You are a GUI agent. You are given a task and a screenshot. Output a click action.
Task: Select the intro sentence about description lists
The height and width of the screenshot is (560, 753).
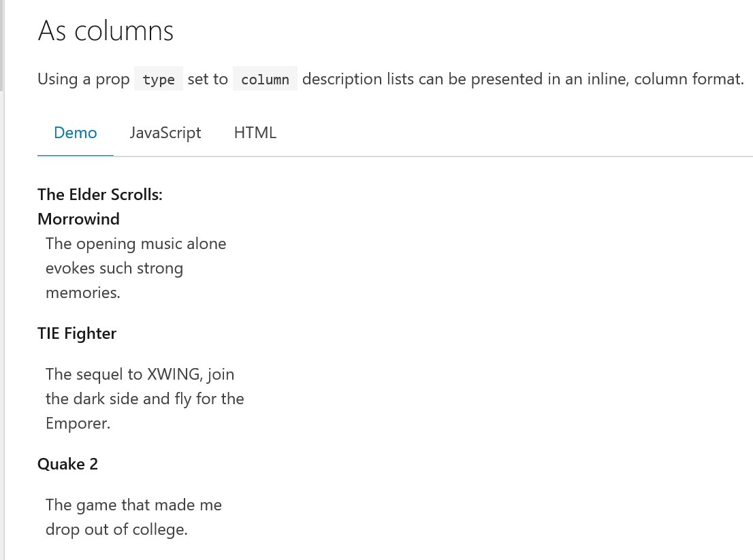(391, 78)
